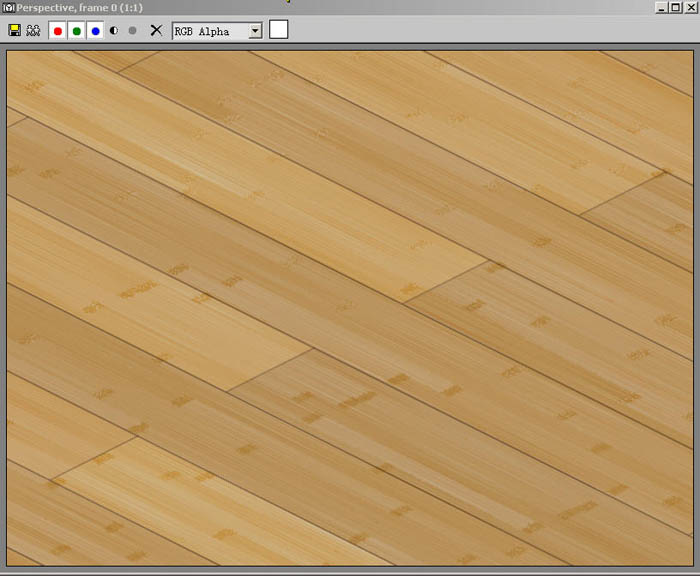
Task: Click the white color swatch
Action: click(278, 29)
